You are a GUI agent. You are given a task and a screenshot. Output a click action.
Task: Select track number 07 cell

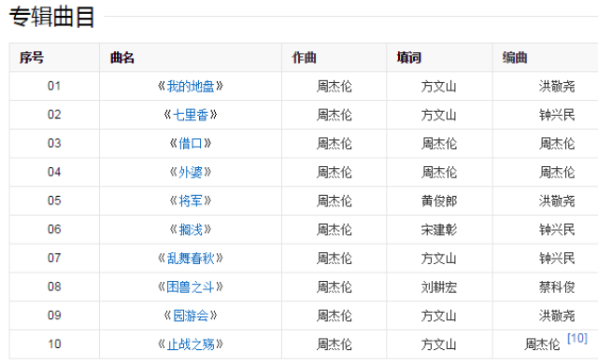[x=54, y=259]
